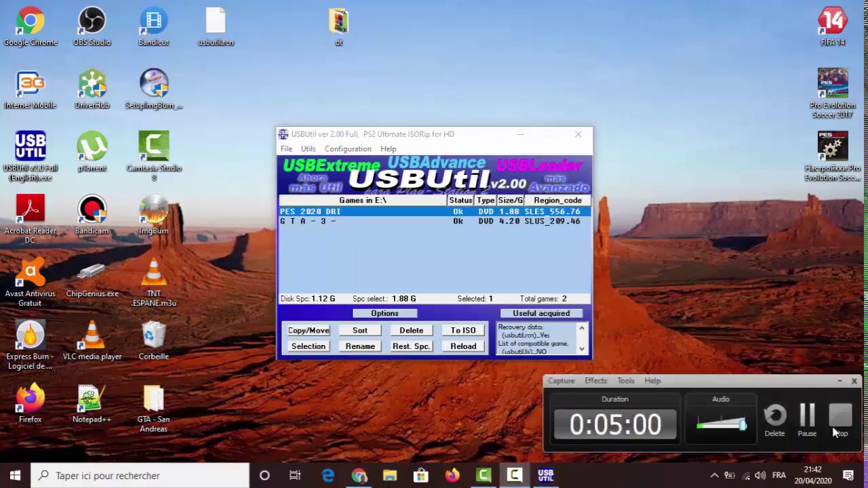Screen dimensions: 868x488
Task: Open Utils menu in USBUtil
Action: [x=308, y=149]
